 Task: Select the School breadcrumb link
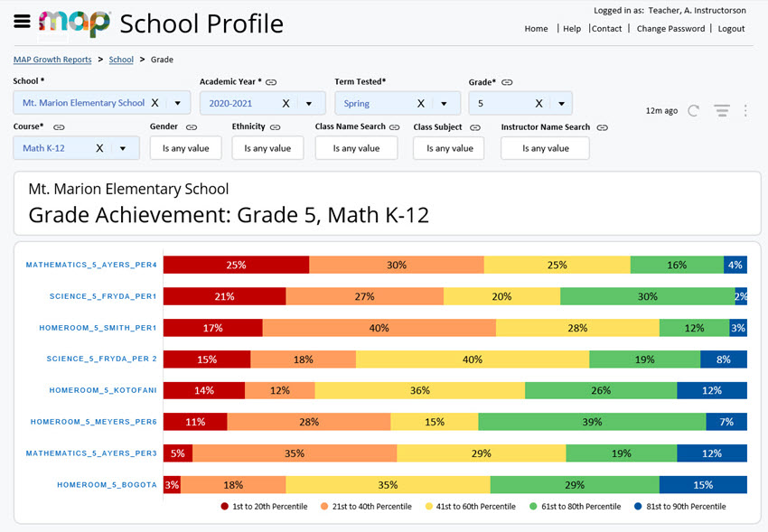121,59
